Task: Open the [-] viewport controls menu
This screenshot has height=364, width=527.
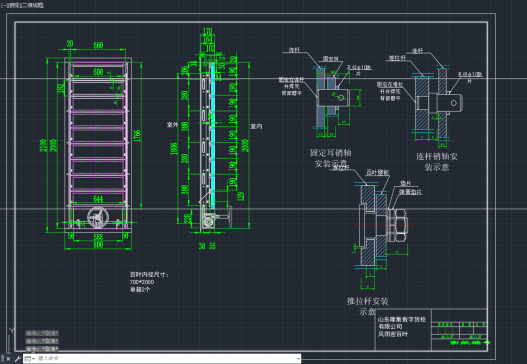Action: click(4, 5)
